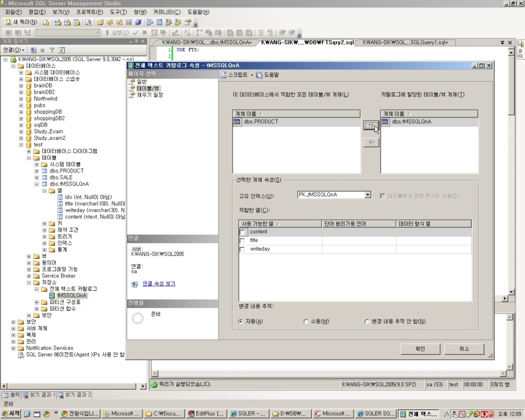Open the 고유 인덱스 PK_tMSSQLQnA combo box
The width and height of the screenshot is (525, 420).
pyautogui.click(x=334, y=194)
